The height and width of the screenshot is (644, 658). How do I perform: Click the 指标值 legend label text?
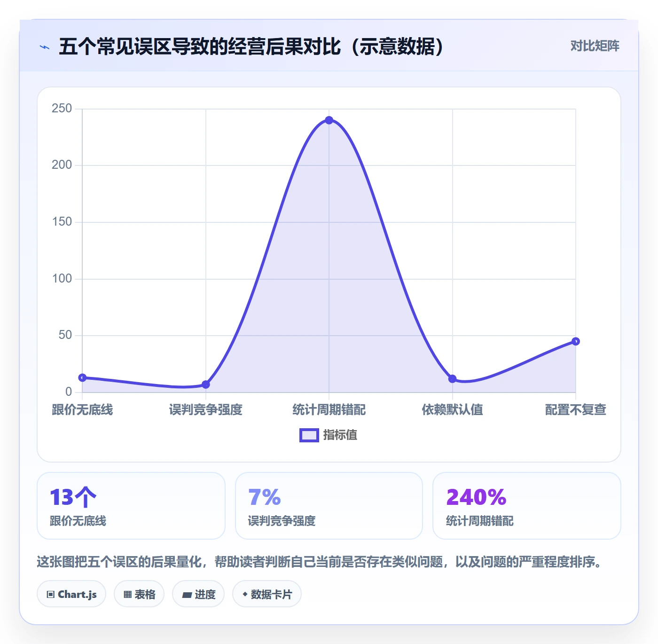tap(340, 435)
